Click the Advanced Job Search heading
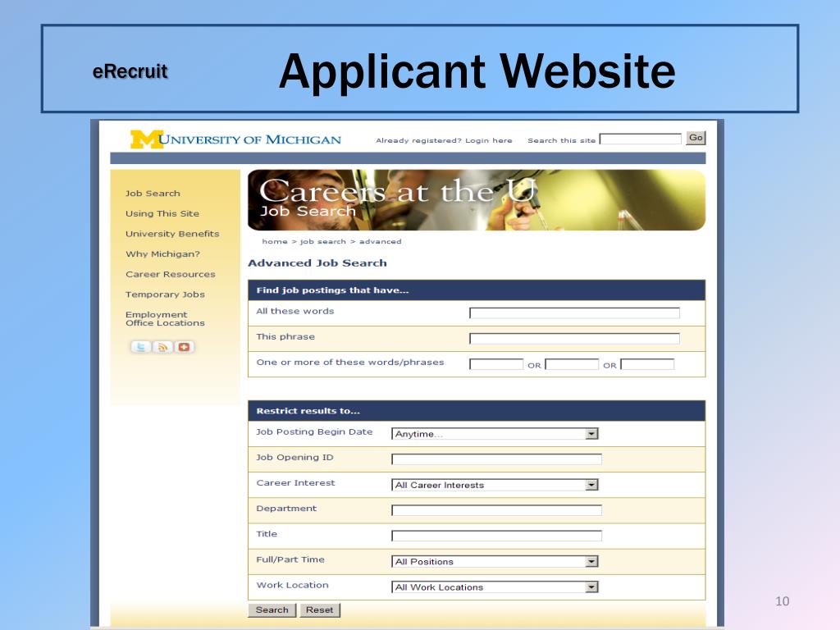The height and width of the screenshot is (630, 840). pos(317,263)
